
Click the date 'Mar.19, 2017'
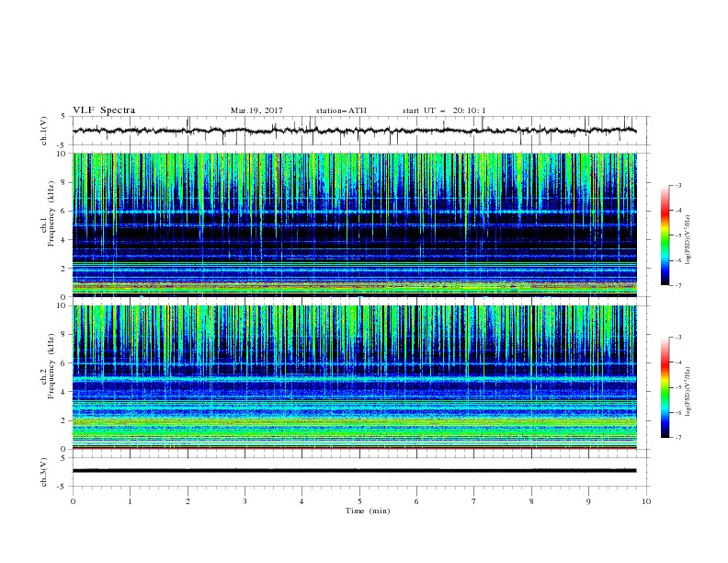(x=256, y=110)
